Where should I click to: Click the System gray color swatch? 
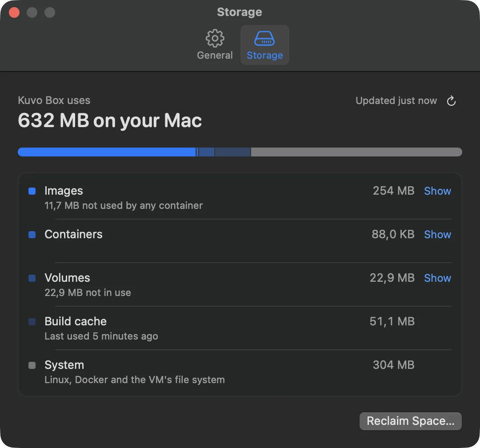coord(32,365)
